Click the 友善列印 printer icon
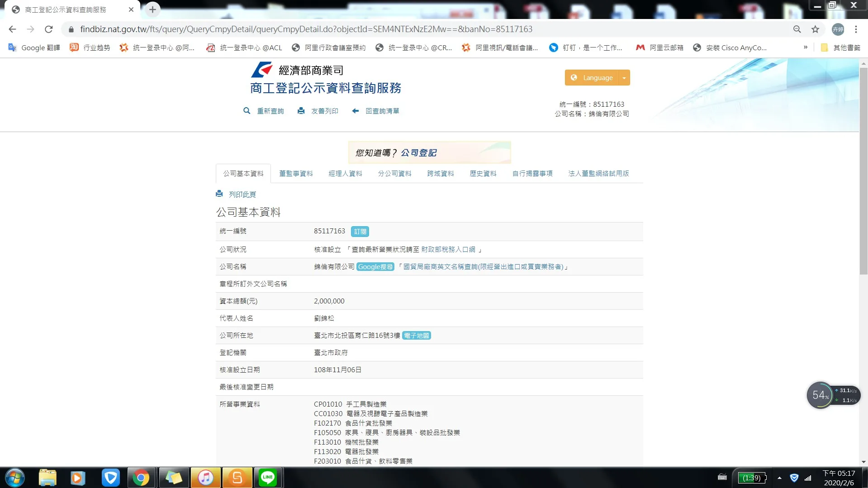Image resolution: width=868 pixels, height=488 pixels. coord(301,111)
